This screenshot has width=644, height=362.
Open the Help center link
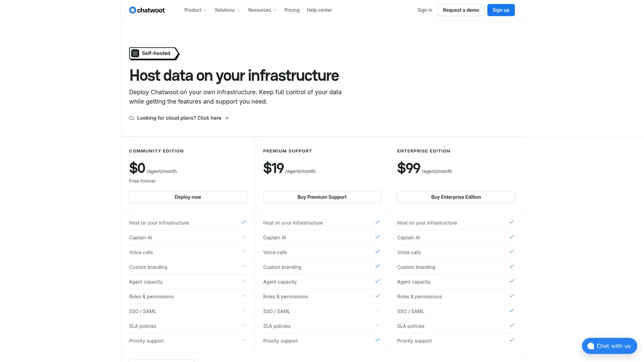pos(319,10)
